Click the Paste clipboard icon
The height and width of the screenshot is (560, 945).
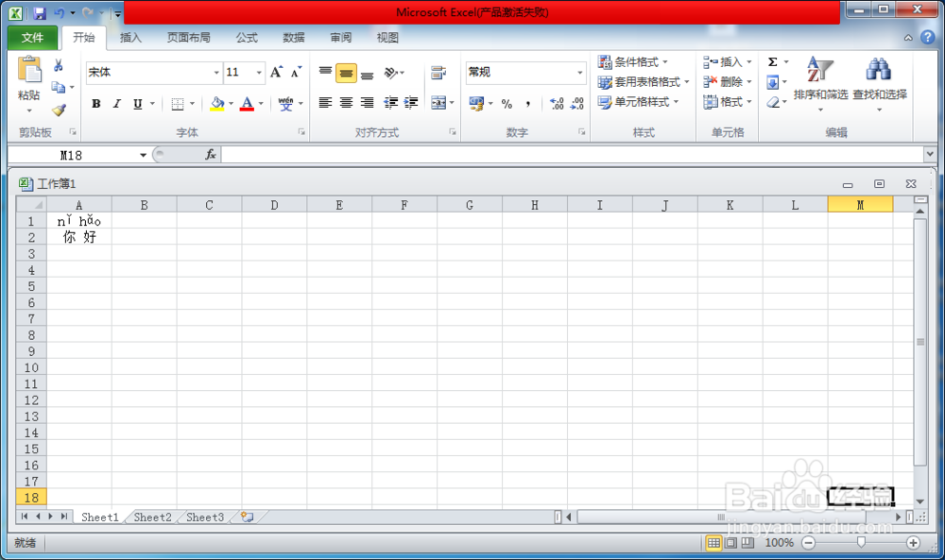[29, 70]
